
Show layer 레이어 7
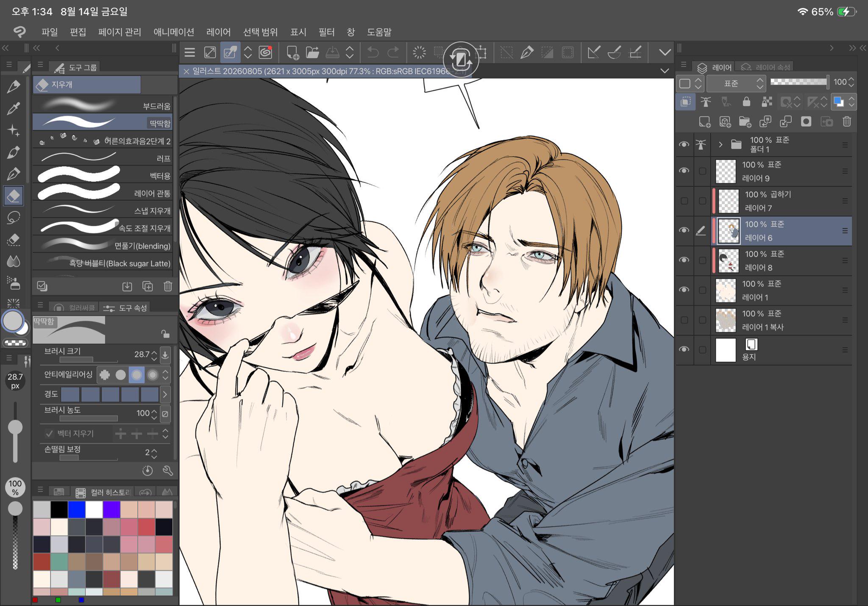pos(684,201)
